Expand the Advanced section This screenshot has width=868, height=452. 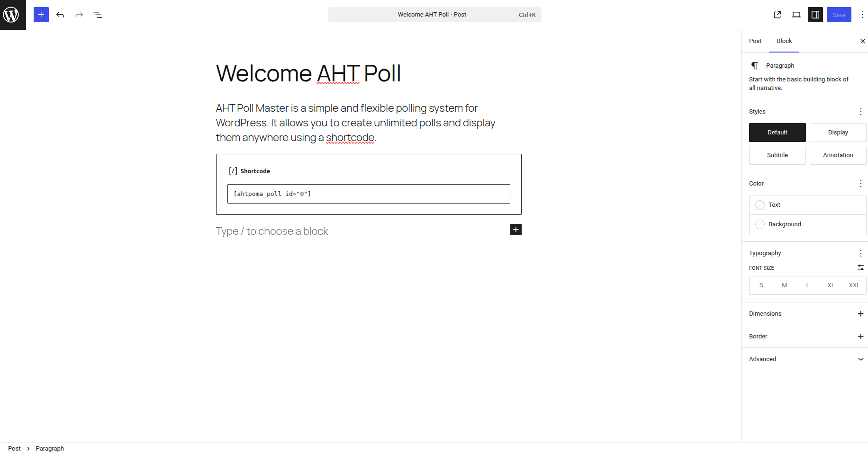(x=805, y=359)
